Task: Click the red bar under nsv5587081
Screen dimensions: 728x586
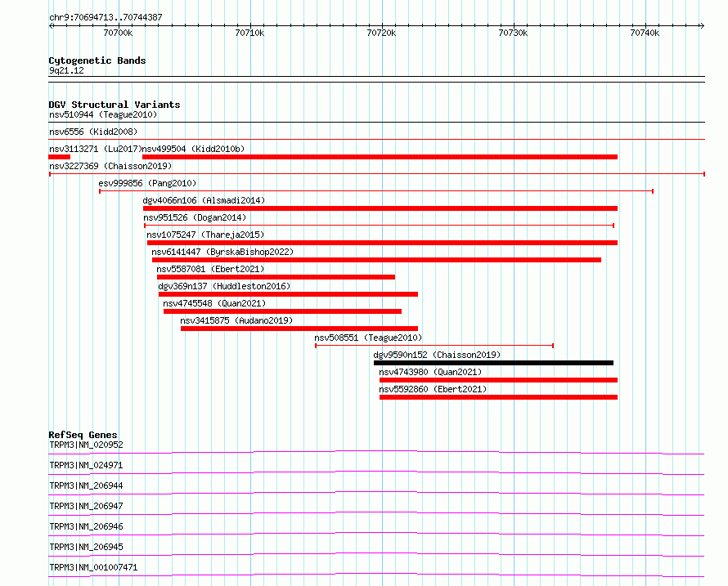Action: click(276, 277)
